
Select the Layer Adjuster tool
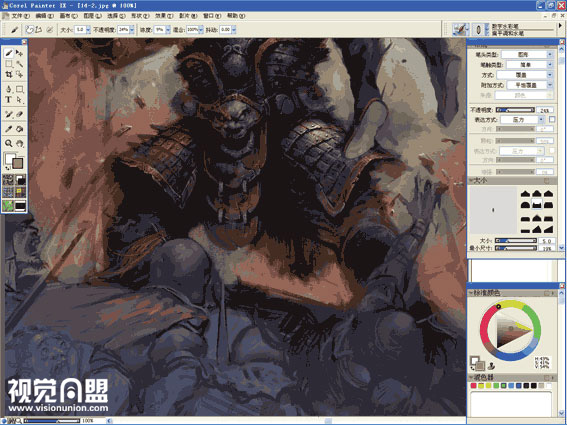[20, 54]
